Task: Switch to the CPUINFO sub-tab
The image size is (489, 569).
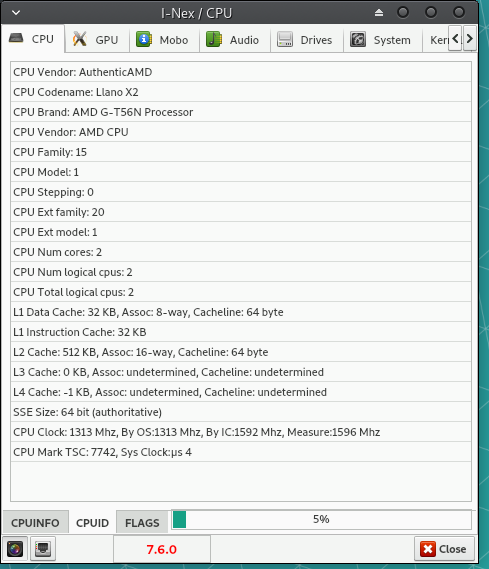Action: tap(35, 523)
